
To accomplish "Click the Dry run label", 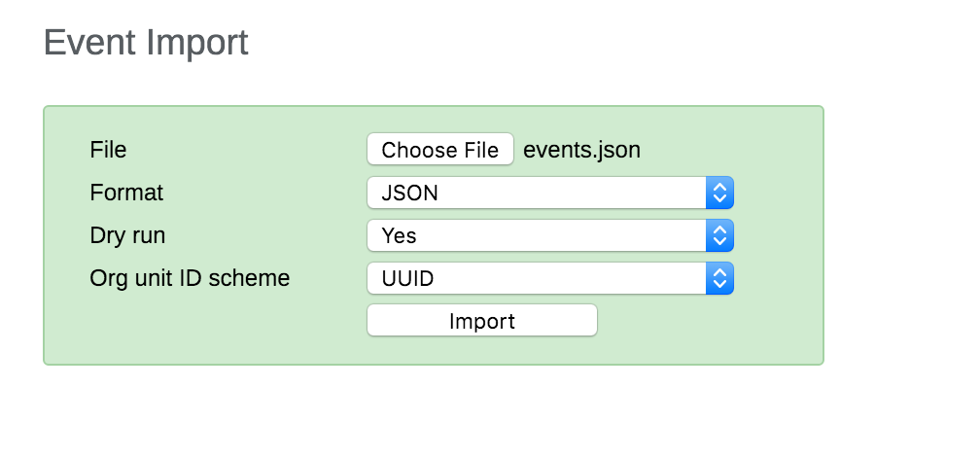I will coord(126,235).
